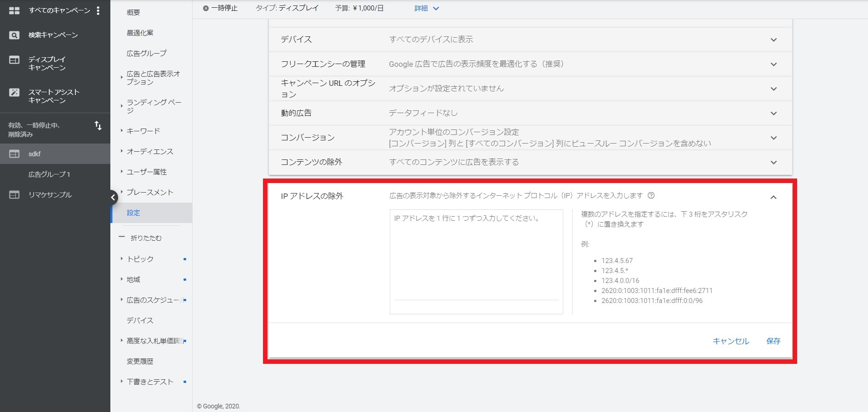The image size is (868, 412).
Task: Expand the デバイス settings row
Action: tap(774, 40)
